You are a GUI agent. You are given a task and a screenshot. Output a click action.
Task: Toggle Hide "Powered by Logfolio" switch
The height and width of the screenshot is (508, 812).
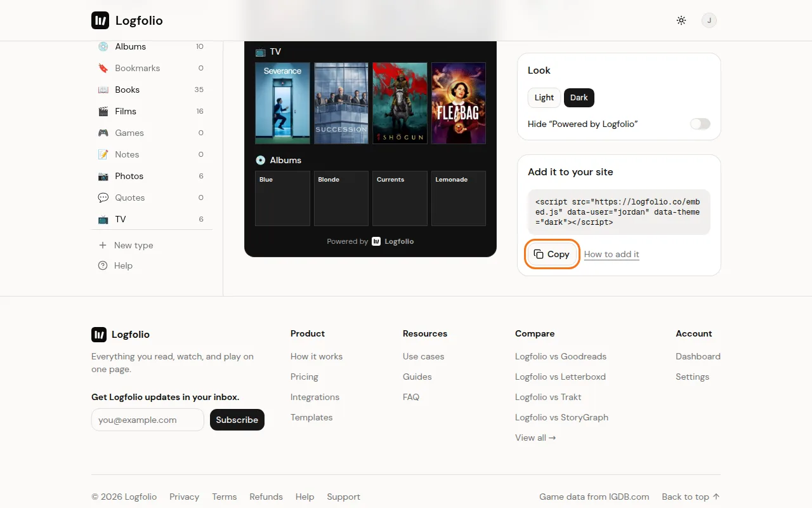pos(700,124)
